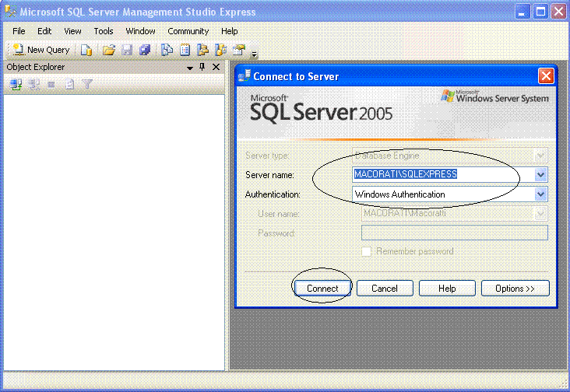Open the Tools menu
The height and width of the screenshot is (392, 570).
pyautogui.click(x=104, y=31)
